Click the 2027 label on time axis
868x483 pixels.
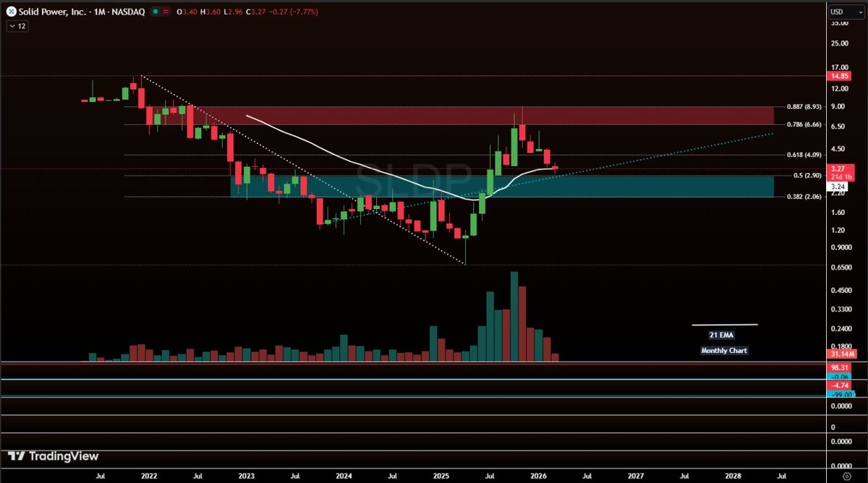(x=636, y=477)
